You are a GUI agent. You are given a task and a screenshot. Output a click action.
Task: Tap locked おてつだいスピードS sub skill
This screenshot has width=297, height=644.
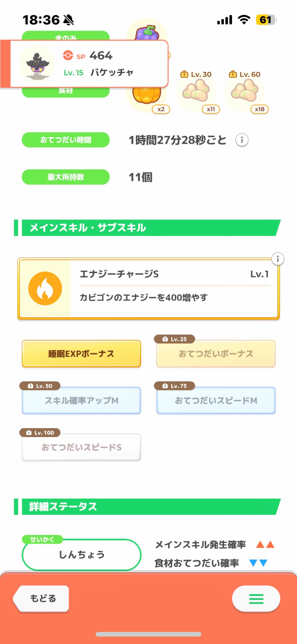(x=81, y=447)
